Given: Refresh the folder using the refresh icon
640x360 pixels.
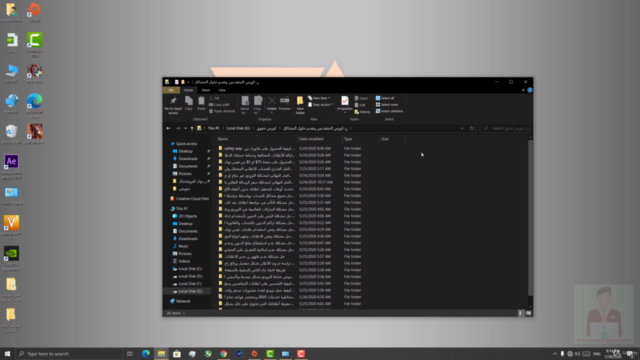Looking at the screenshot, I should pyautogui.click(x=472, y=128).
